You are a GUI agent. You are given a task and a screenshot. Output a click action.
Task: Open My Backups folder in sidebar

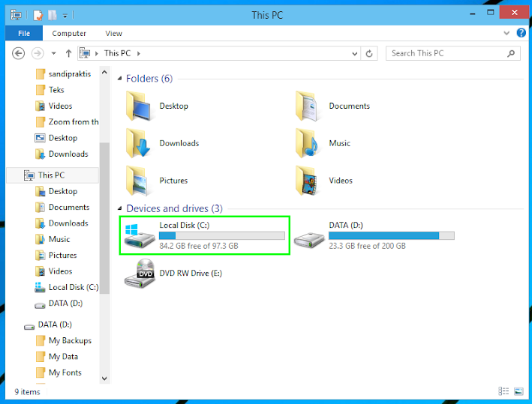pos(64,340)
